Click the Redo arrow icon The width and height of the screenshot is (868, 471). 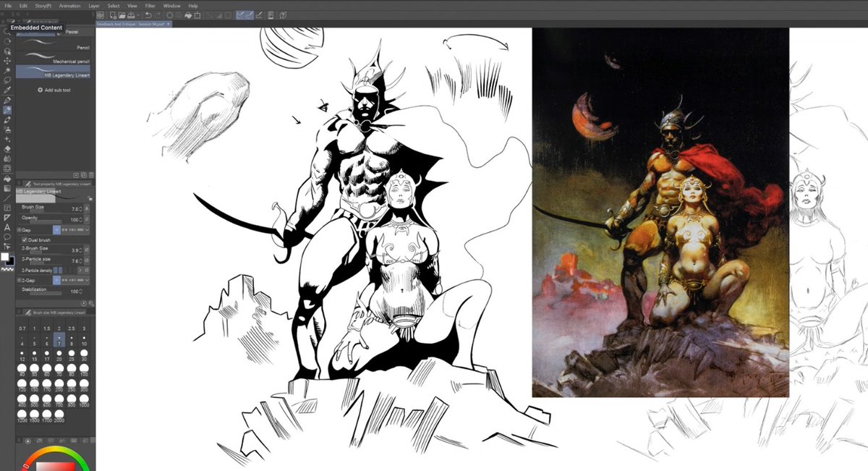click(158, 15)
